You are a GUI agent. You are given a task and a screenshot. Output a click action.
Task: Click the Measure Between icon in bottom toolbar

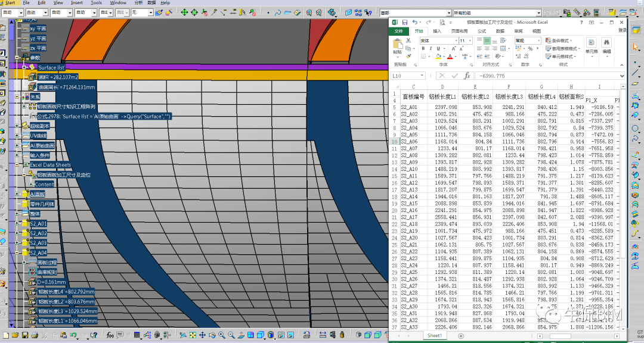(x=323, y=335)
